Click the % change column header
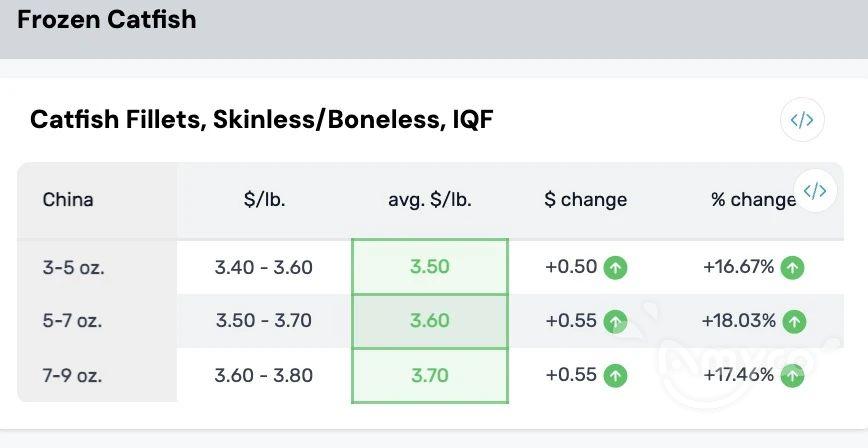The image size is (868, 448). pyautogui.click(x=753, y=199)
